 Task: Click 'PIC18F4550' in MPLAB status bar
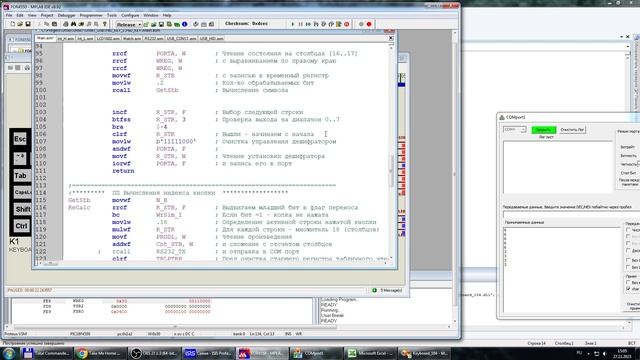tap(80, 334)
